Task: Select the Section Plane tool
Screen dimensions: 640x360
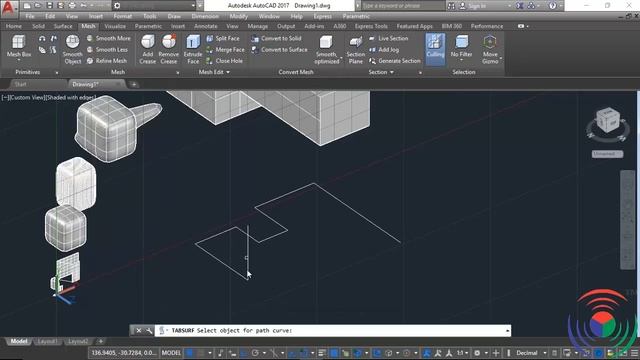Action: pyautogui.click(x=356, y=49)
